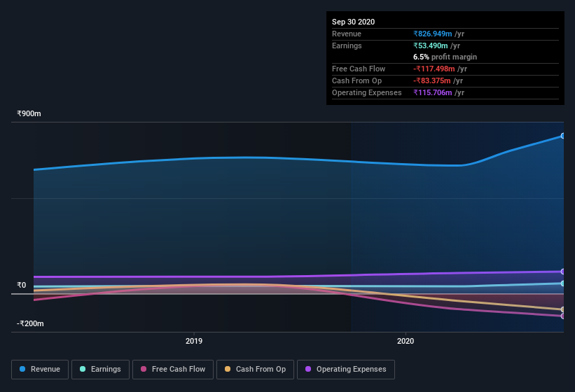Click the Cash From Op line endpoint marker

pos(562,309)
